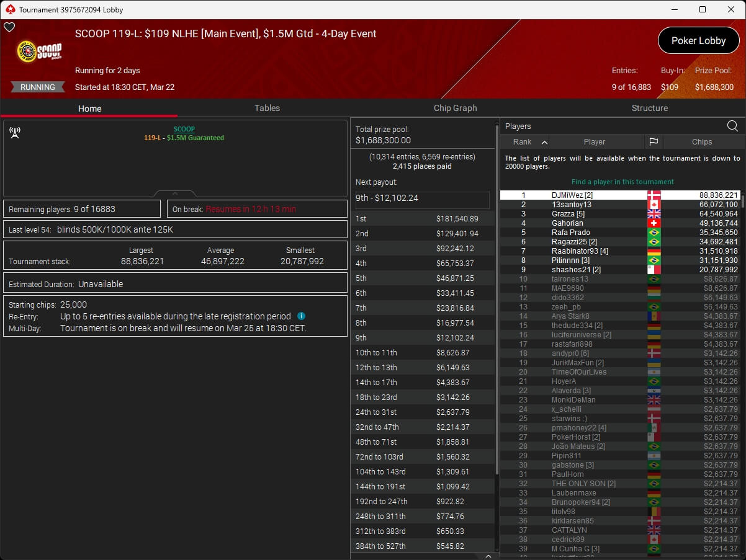
Task: Click the PokerStars icon in title bar
Action: point(10,9)
